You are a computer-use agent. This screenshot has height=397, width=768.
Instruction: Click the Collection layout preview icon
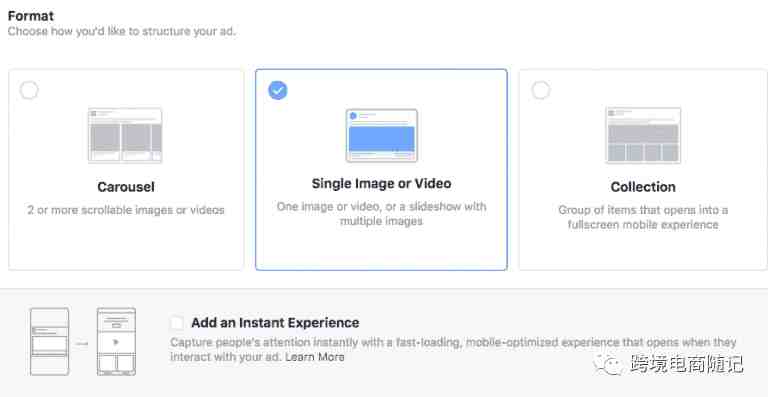(x=643, y=136)
